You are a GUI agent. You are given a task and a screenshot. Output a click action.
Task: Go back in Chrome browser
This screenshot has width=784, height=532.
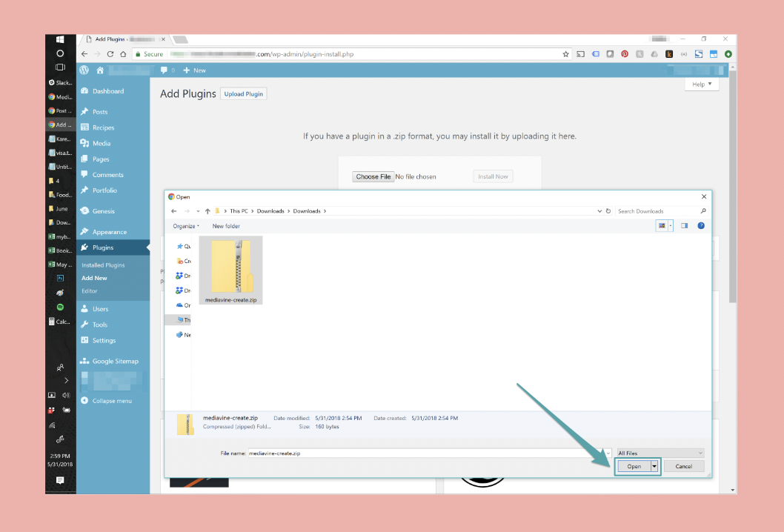(x=84, y=54)
